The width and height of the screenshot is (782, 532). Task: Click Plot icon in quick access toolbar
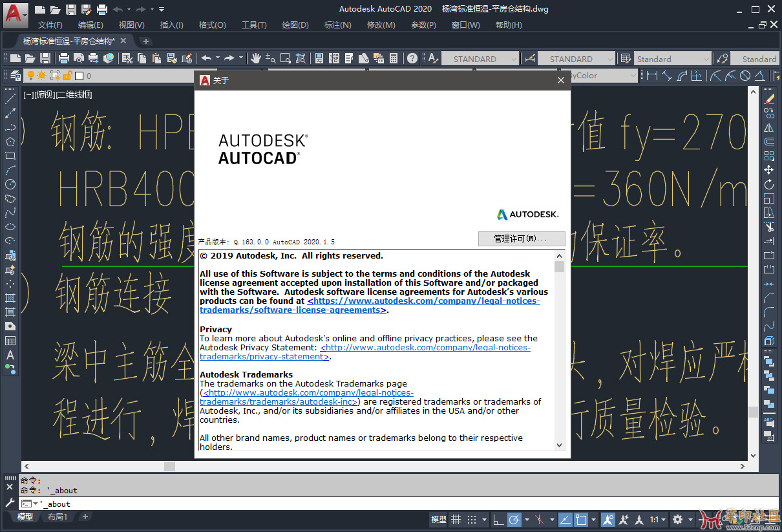(101, 9)
